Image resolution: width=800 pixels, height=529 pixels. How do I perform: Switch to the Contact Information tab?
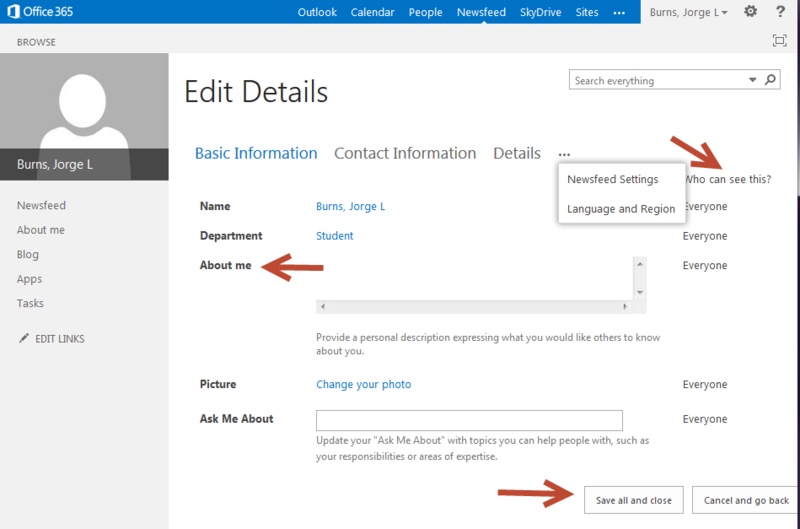405,153
